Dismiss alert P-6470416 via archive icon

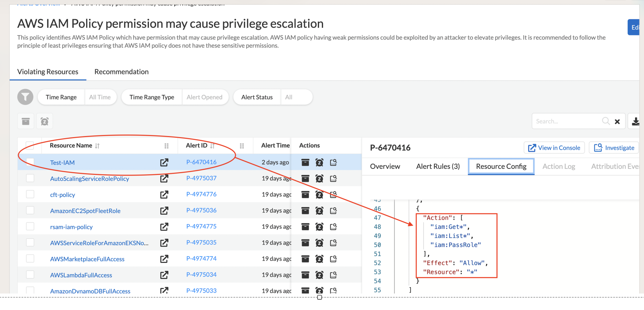(x=305, y=162)
